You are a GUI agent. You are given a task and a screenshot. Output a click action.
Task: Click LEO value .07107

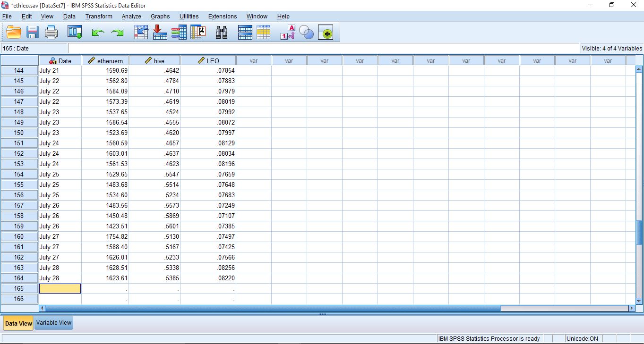(x=208, y=216)
